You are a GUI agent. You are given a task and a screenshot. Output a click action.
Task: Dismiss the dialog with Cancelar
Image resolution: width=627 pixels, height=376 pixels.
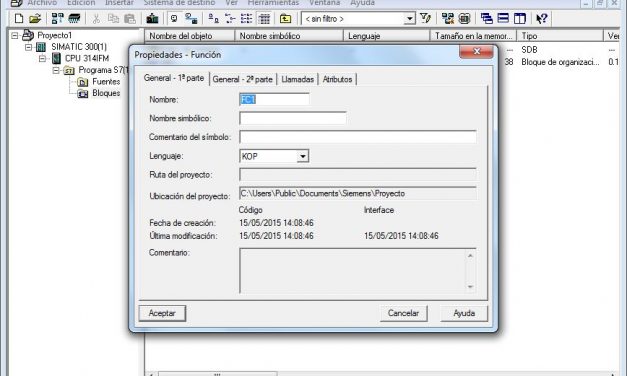tap(403, 313)
